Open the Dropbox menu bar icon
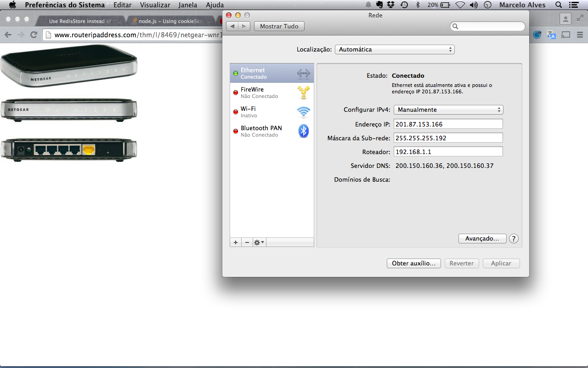The height and width of the screenshot is (368, 588). click(391, 5)
